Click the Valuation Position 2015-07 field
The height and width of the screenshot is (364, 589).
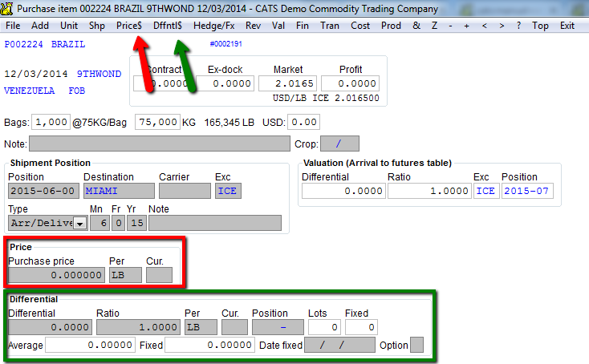pyautogui.click(x=527, y=191)
